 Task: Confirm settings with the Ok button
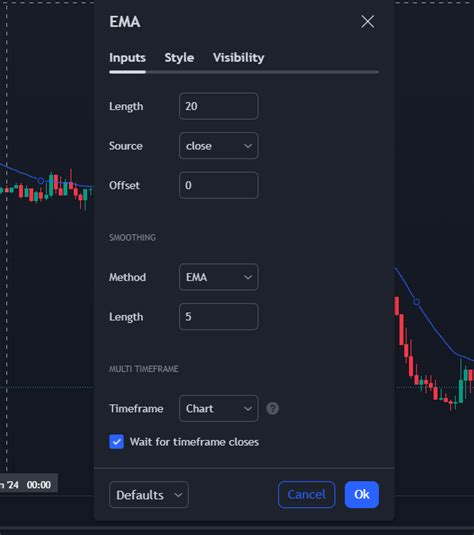click(x=362, y=494)
